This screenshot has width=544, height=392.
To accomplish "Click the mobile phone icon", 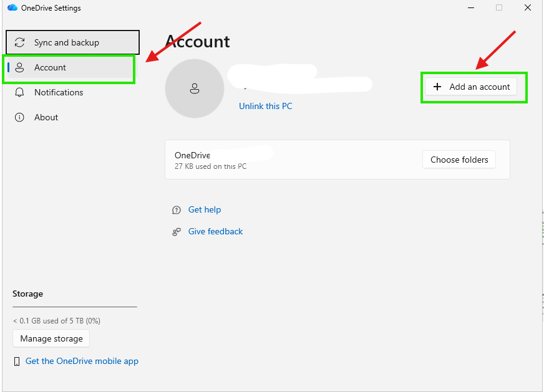I will tap(17, 361).
